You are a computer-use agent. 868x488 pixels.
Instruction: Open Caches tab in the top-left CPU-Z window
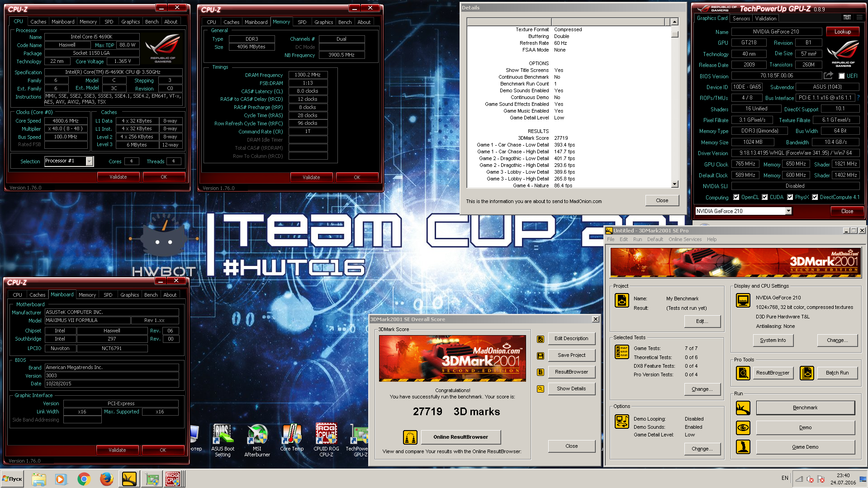[x=38, y=22]
